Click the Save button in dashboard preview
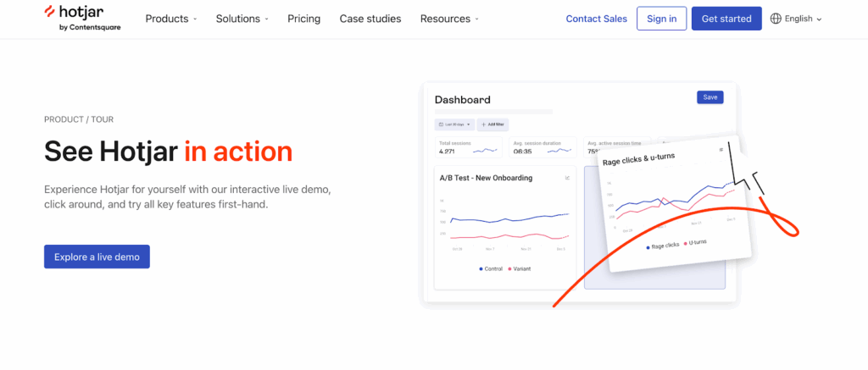This screenshot has height=370, width=868. (709, 97)
